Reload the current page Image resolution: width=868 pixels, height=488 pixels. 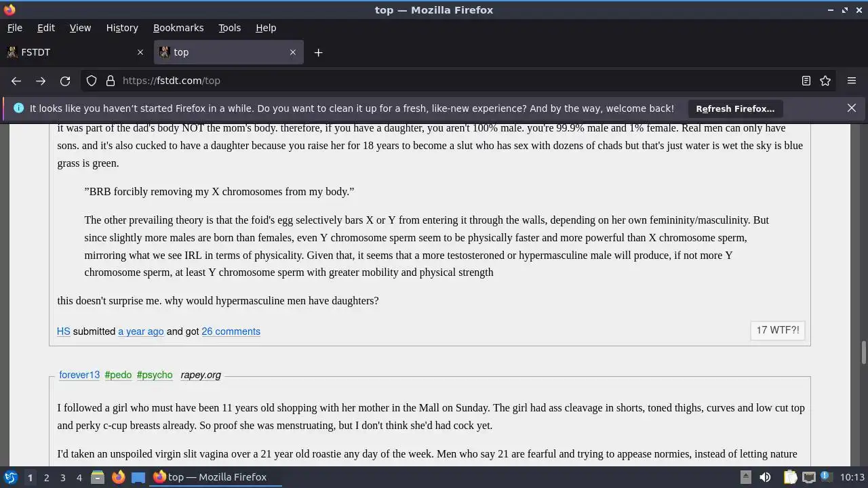coord(65,81)
